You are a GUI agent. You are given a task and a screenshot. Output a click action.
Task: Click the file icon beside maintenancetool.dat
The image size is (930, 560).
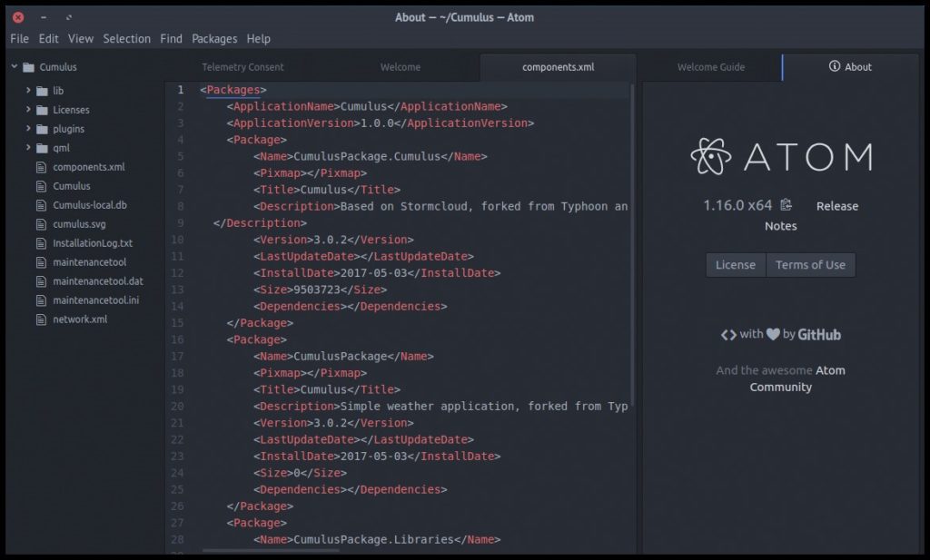tap(41, 280)
